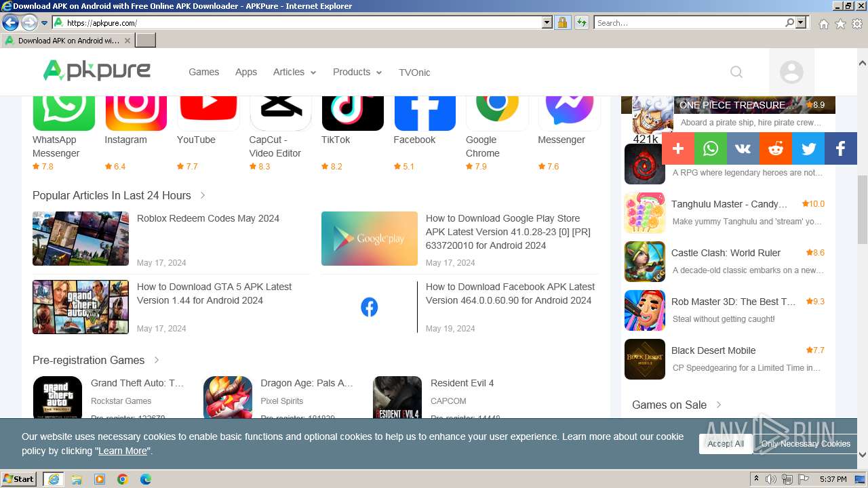Open the WhatsApp Messenger app icon
Screen dimensions: 868x488
64,113
